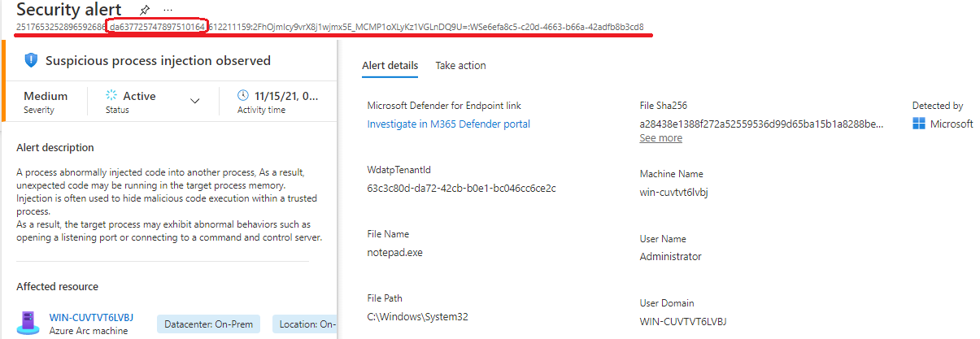Switch to the Alert details tab
Image resolution: width=980 pixels, height=339 pixels.
390,66
